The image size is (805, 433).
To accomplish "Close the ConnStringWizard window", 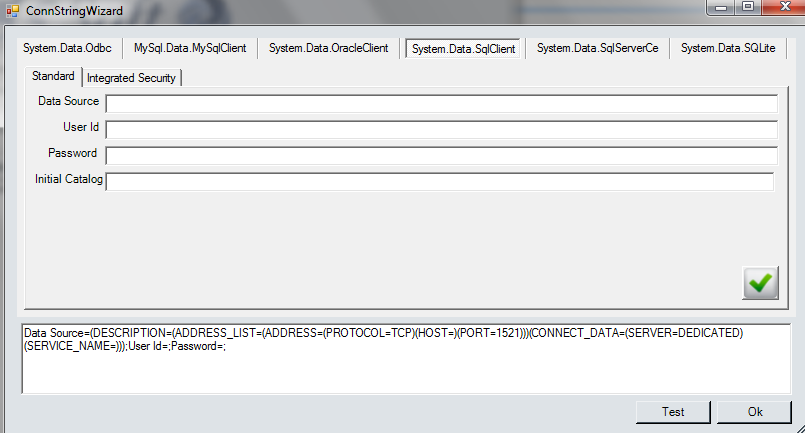I will (784, 7).
